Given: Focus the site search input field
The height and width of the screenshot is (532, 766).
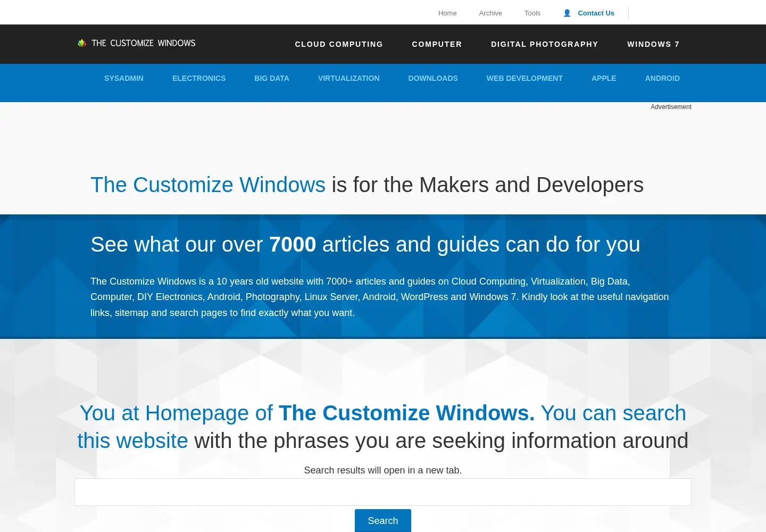Looking at the screenshot, I should [383, 492].
